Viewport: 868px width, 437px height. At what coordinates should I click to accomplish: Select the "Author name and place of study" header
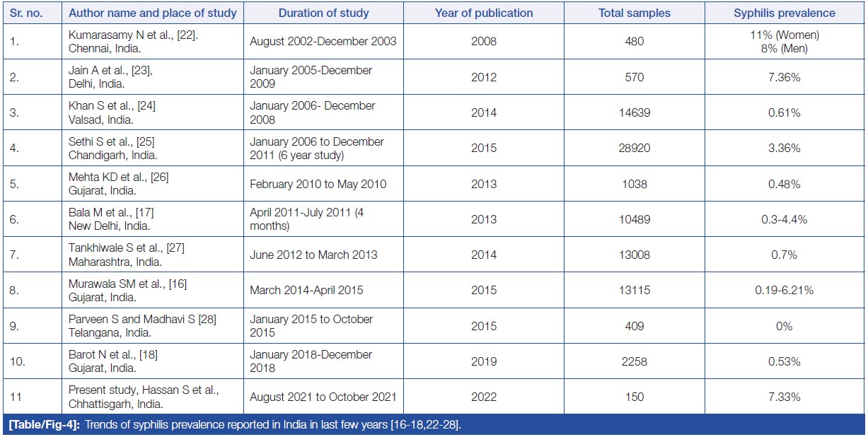click(x=152, y=13)
